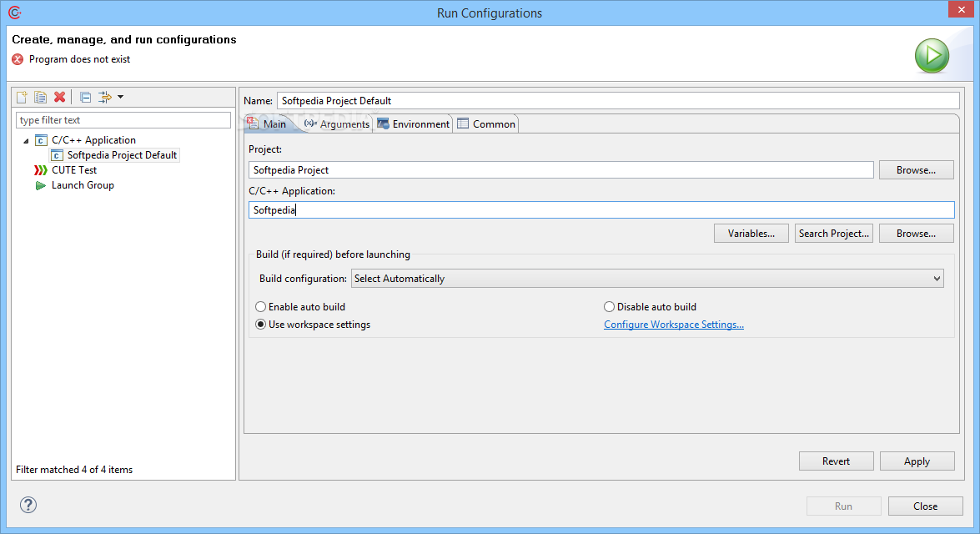
Task: Collapse all tree items icon
Action: point(86,97)
